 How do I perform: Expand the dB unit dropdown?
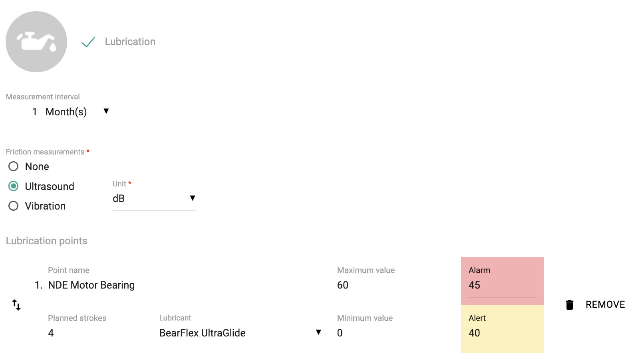point(154,198)
